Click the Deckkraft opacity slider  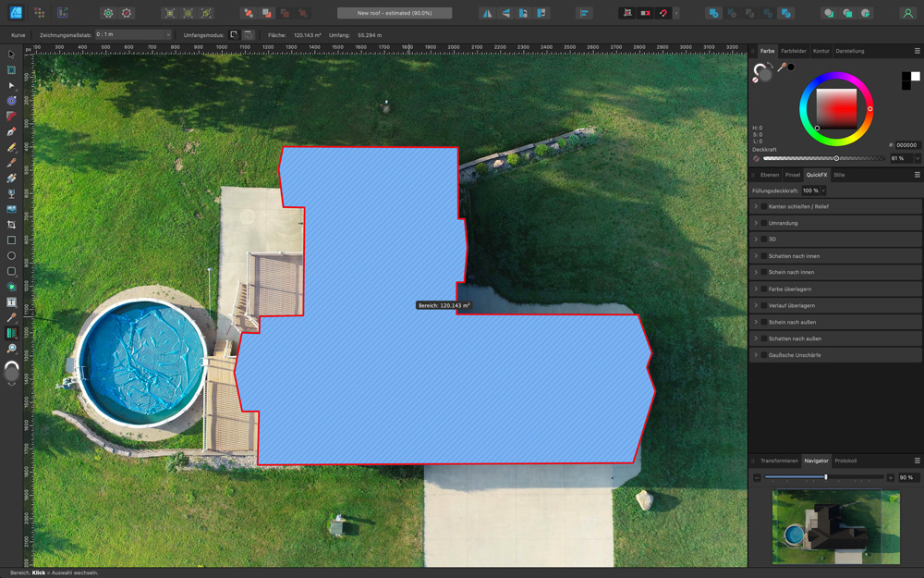point(822,158)
